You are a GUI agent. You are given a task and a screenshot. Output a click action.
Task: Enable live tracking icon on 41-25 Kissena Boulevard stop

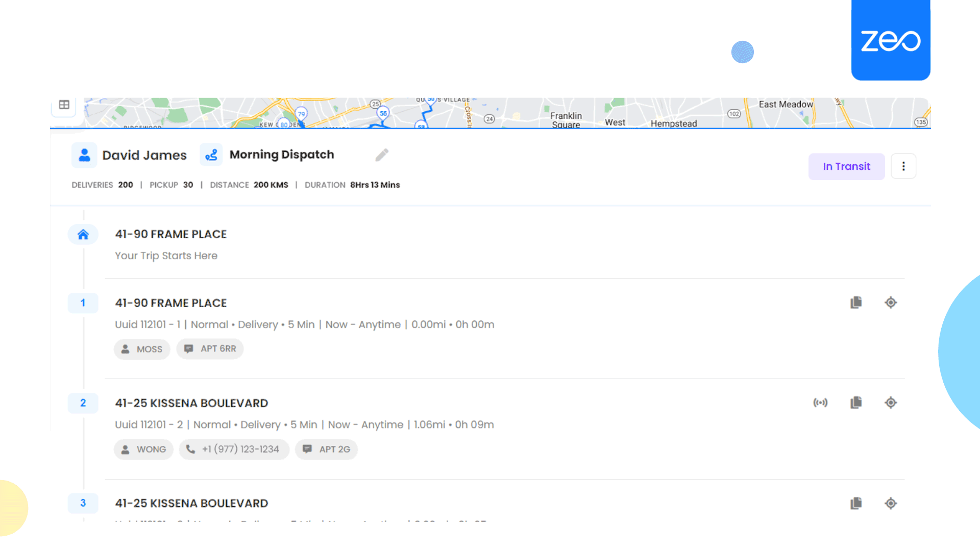[821, 403]
